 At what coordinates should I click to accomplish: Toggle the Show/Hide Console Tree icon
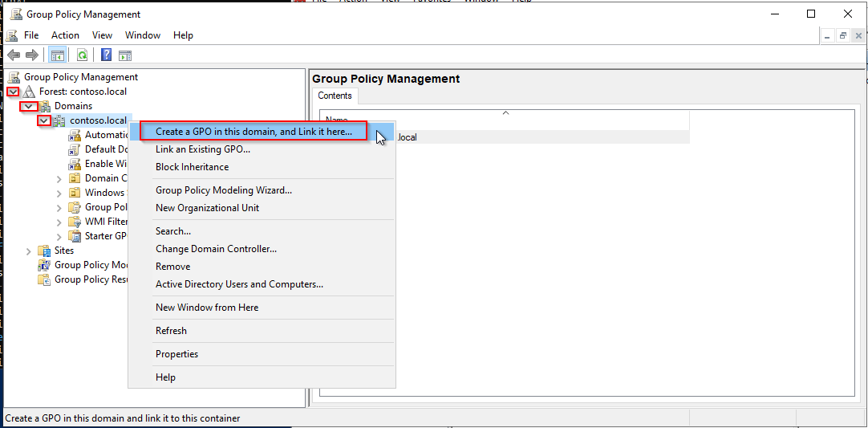click(57, 55)
